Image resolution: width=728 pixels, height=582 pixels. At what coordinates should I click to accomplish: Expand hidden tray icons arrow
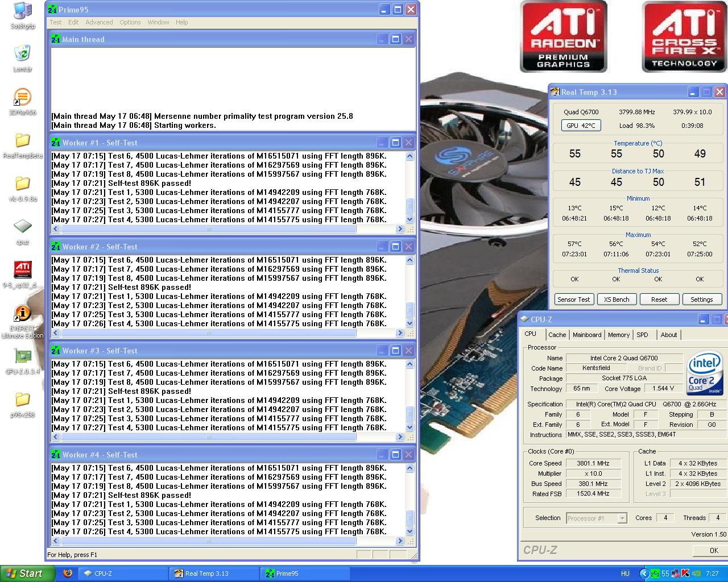(x=644, y=573)
